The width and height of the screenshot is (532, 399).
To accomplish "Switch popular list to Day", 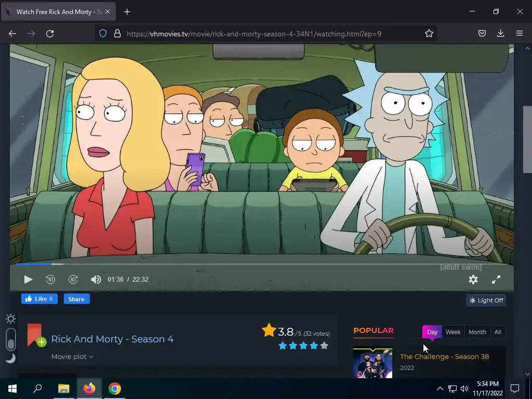I will point(432,332).
